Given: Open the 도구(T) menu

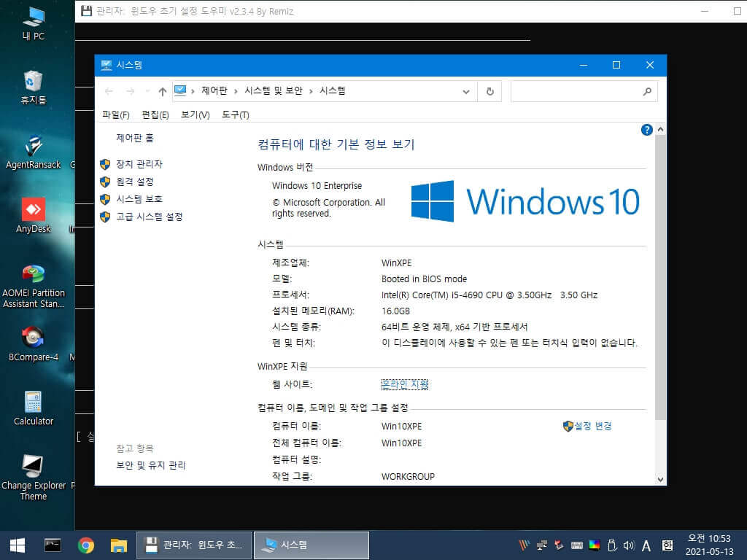Looking at the screenshot, I should coord(236,114).
